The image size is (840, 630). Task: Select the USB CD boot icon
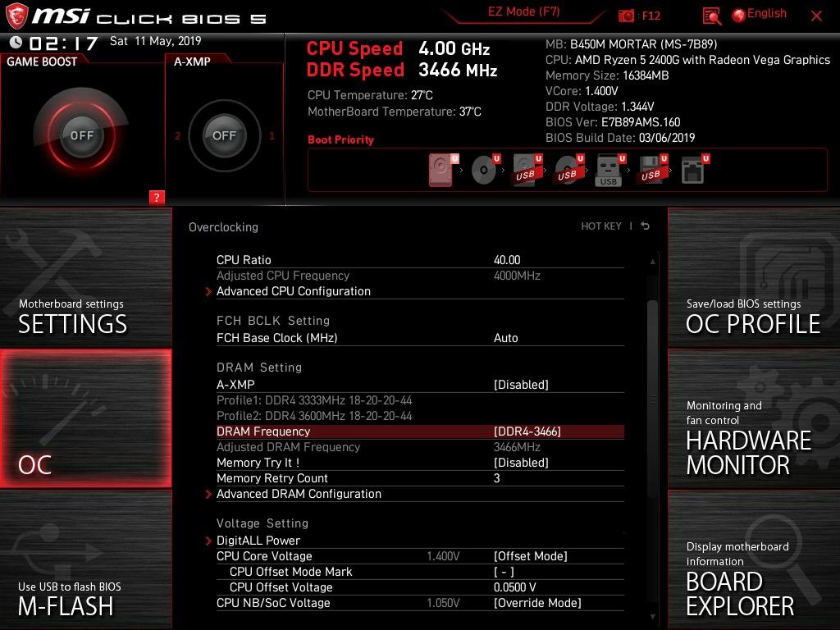pyautogui.click(x=568, y=170)
